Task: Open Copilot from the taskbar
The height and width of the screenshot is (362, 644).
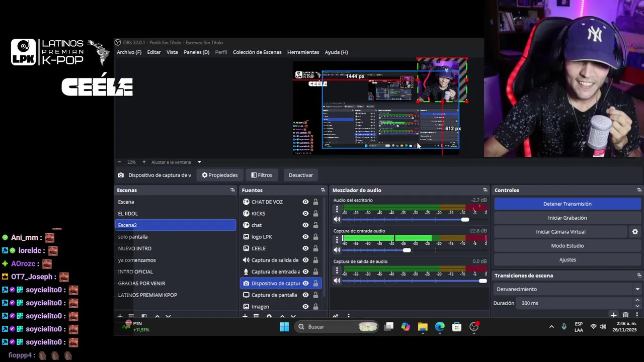Action: (406, 327)
